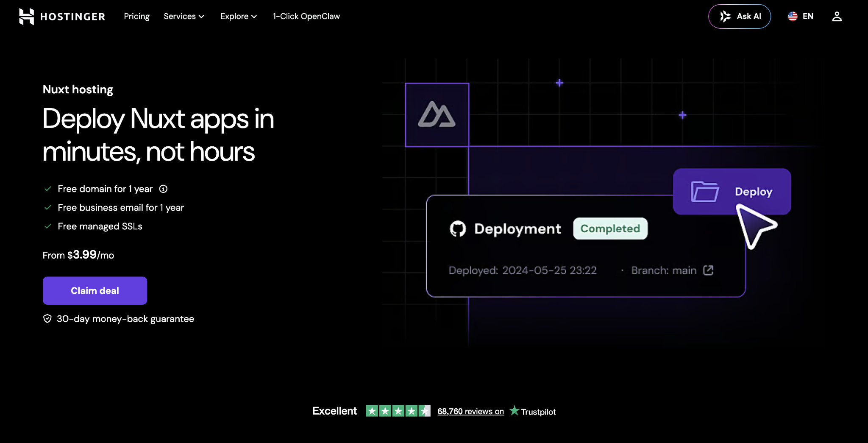Image resolution: width=868 pixels, height=443 pixels.
Task: Open the 68,760 reviews on Trustpilot link
Action: point(470,412)
